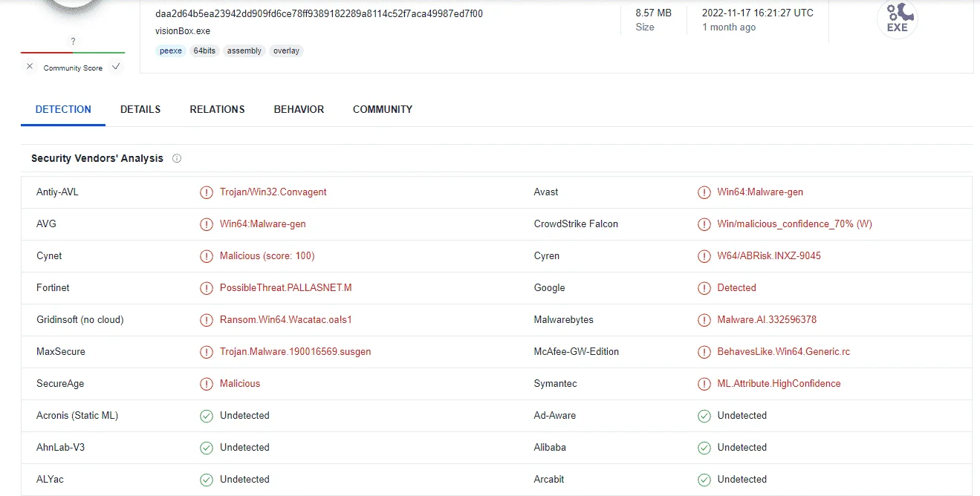Click the Trojan.Malware.190016569.susgen result

pyautogui.click(x=296, y=352)
